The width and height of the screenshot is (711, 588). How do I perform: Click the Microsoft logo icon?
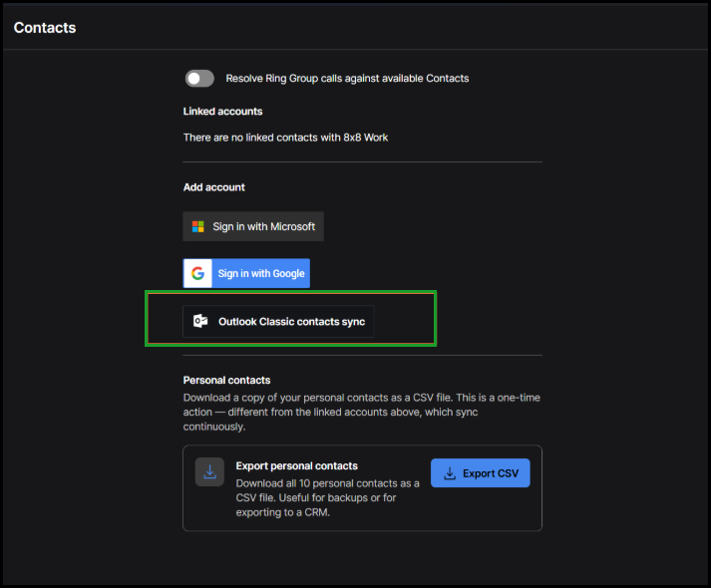[x=198, y=226]
